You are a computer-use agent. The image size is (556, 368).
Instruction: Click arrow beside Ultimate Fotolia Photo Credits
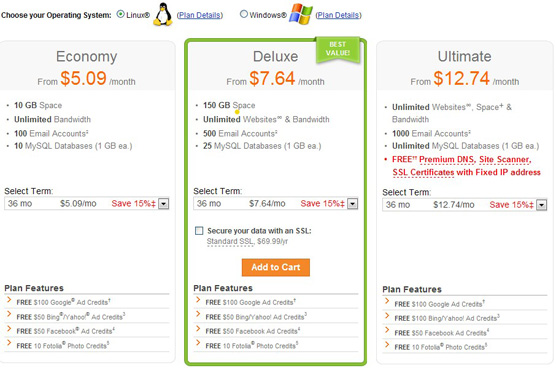coord(387,345)
